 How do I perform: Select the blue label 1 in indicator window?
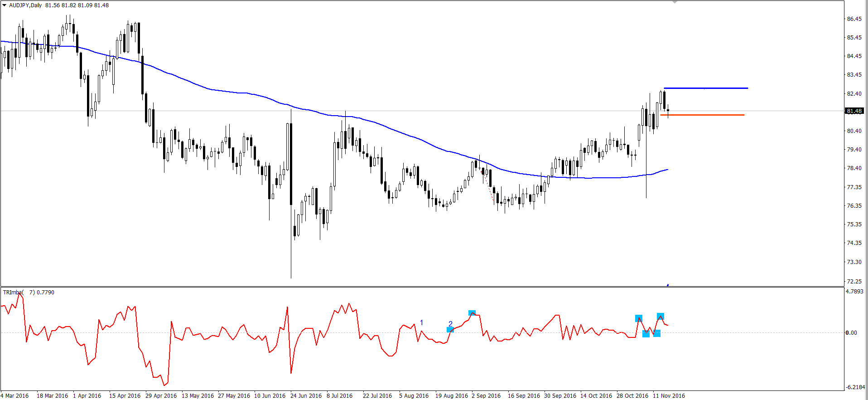[x=422, y=323]
